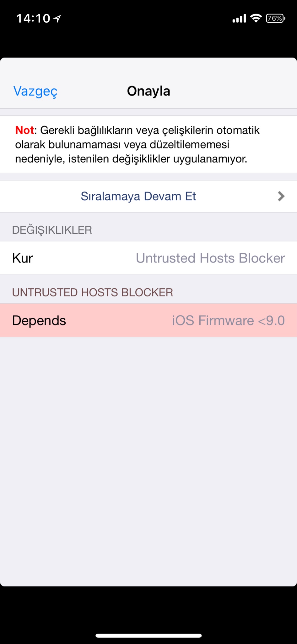Tap the cellular signal bars icon
This screenshot has width=297, height=644.
pos(239,19)
